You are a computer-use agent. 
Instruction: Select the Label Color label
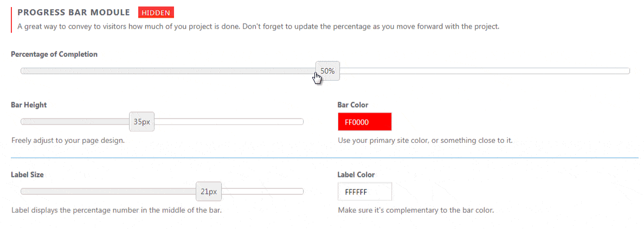356,174
